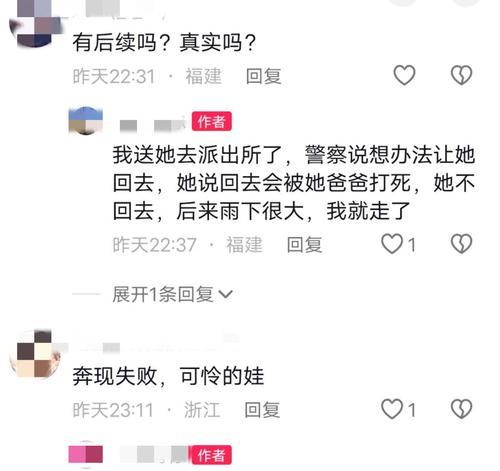Open the pink avatar at bottom
This screenshot has height=471, width=500.
coord(85,455)
